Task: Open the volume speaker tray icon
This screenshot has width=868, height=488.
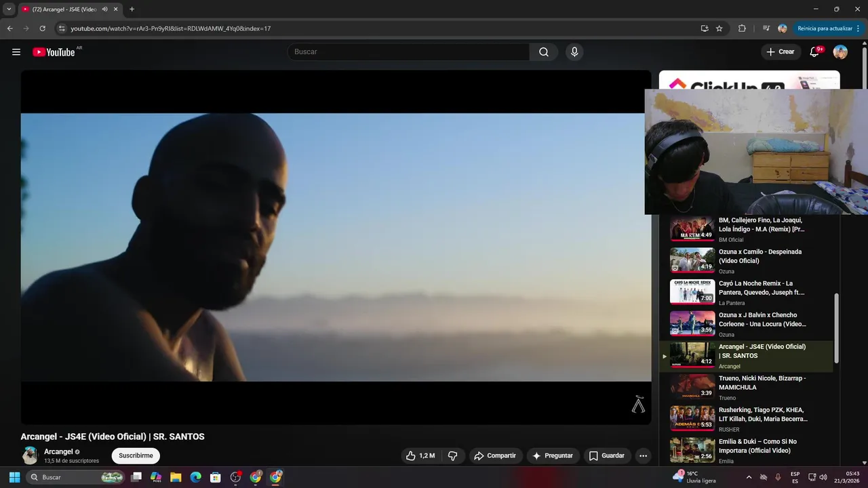Action: (823, 477)
